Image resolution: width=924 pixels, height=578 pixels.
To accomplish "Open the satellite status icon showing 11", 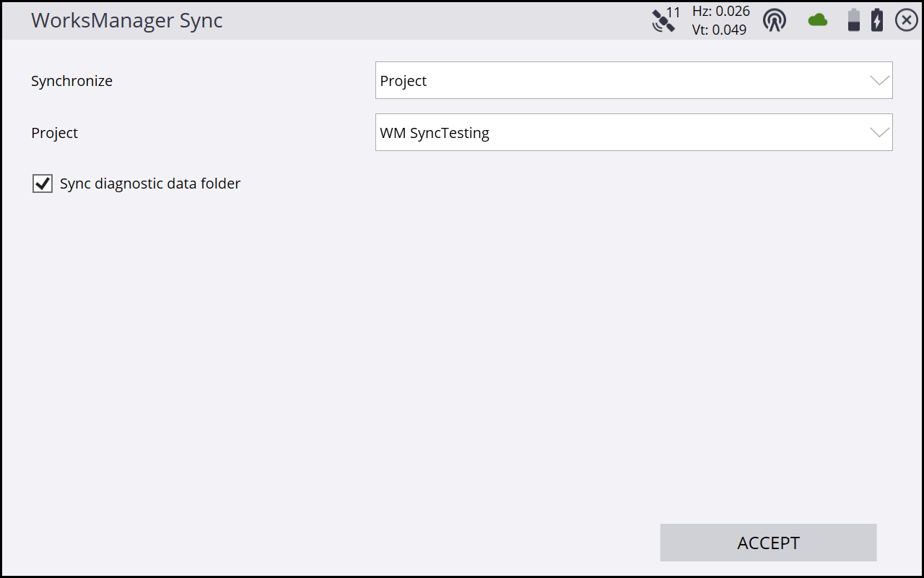I will point(666,20).
